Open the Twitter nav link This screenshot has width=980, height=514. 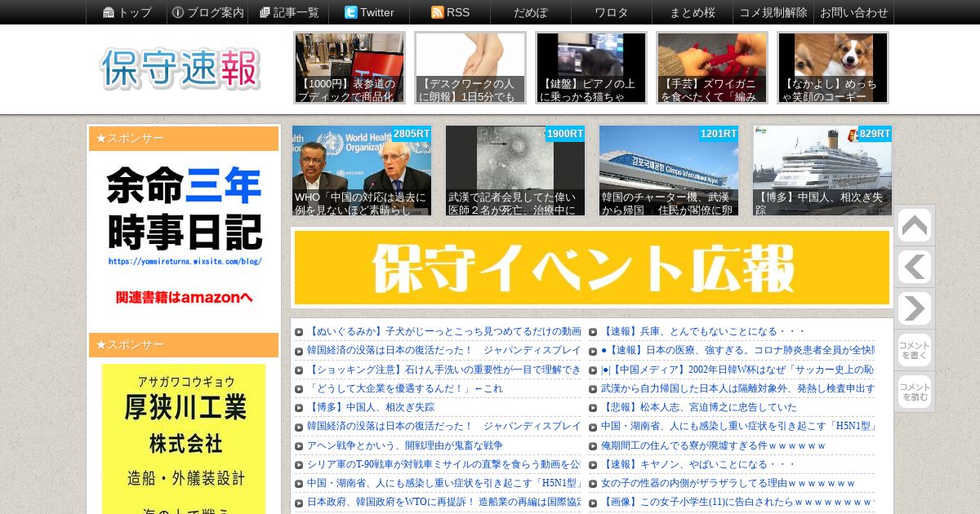click(369, 12)
